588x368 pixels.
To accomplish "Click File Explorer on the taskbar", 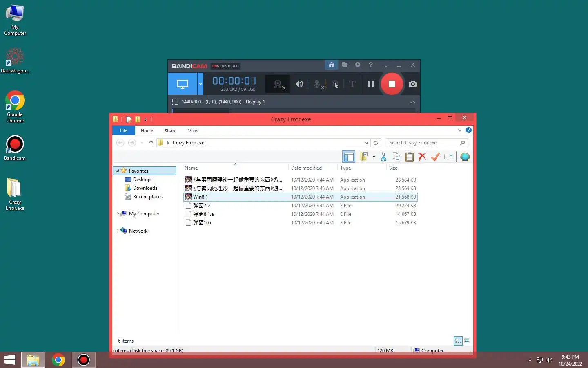I will tap(33, 360).
